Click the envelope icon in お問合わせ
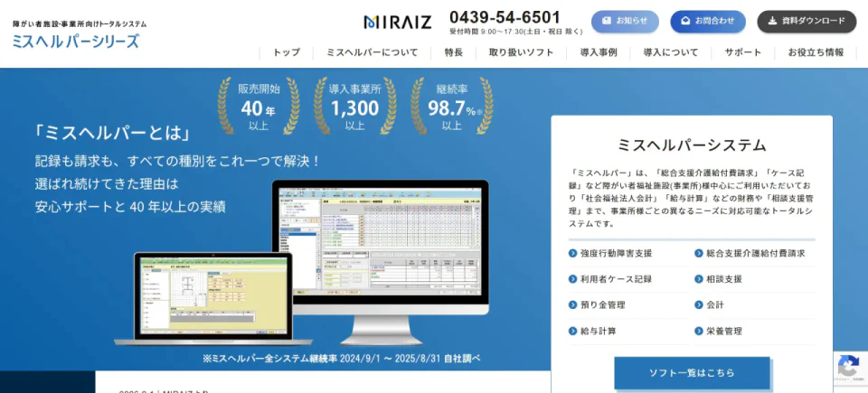 (x=686, y=21)
